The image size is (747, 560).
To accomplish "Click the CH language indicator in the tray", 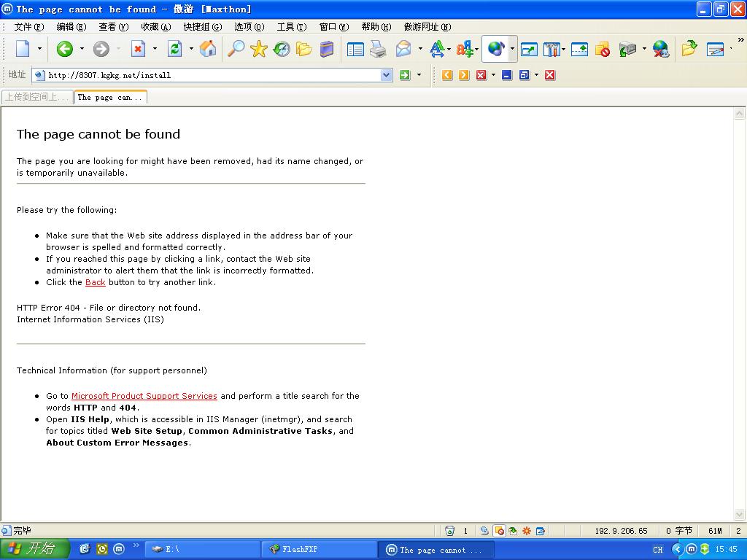I will pos(658,550).
